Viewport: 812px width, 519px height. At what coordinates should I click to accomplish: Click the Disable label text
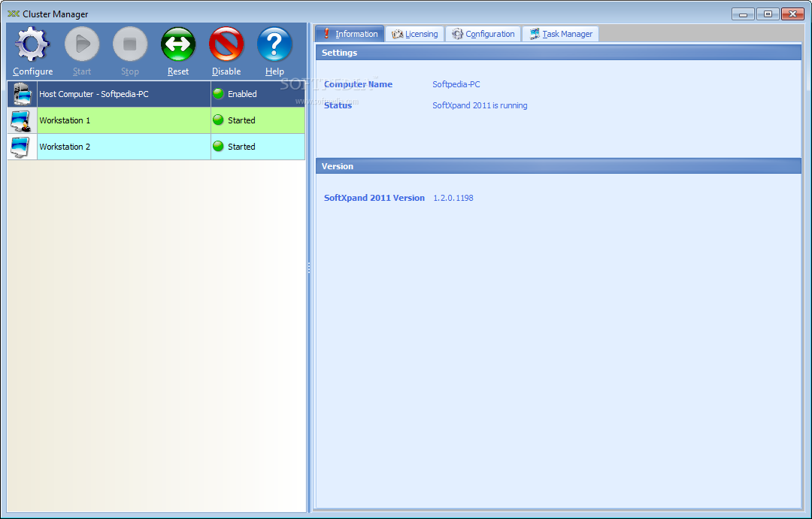click(226, 71)
